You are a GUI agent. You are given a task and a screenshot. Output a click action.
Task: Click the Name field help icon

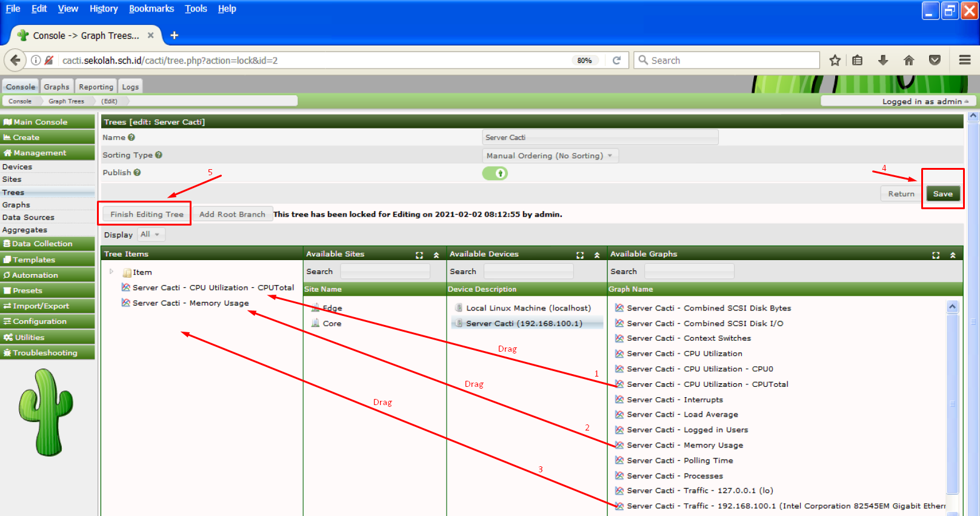[x=132, y=138]
